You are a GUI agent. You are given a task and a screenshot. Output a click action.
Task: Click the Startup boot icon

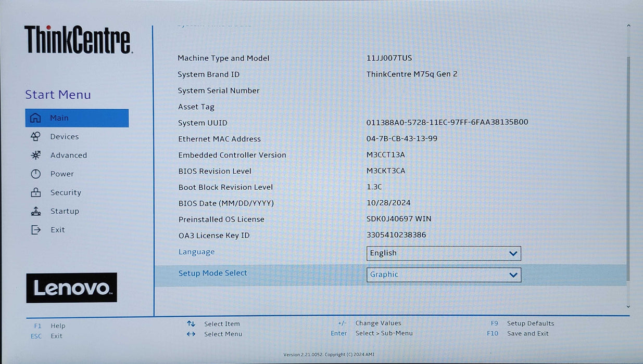tap(35, 211)
